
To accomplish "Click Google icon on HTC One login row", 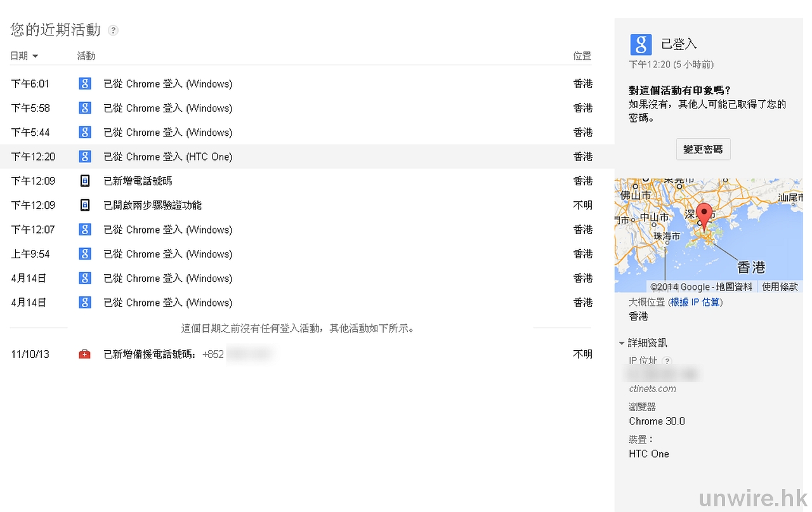I will [84, 157].
